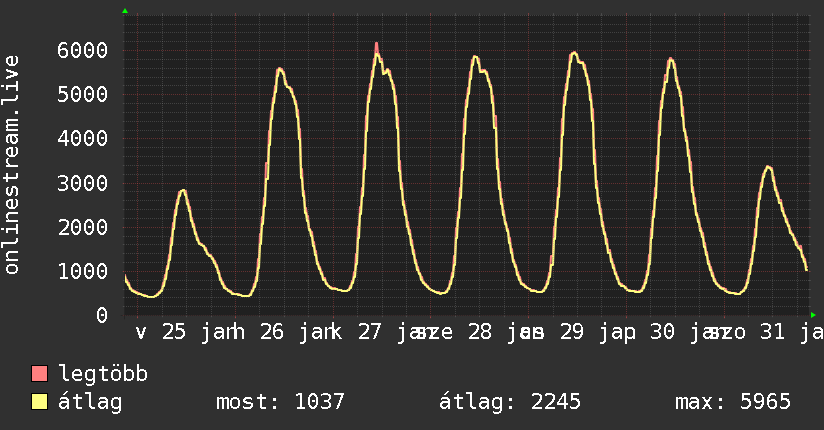Click the 'átlag: 2245' statistic
824x430 pixels.
click(510, 402)
